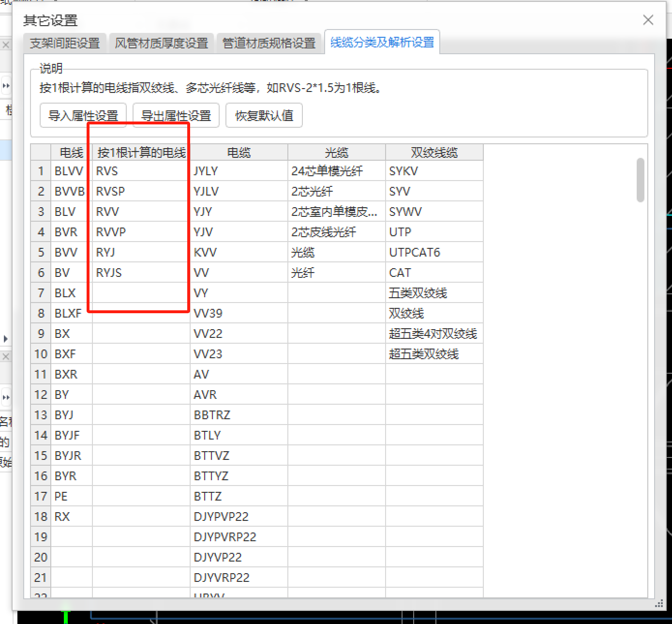
Task: Select the YJLV cell
Action: 239,191
